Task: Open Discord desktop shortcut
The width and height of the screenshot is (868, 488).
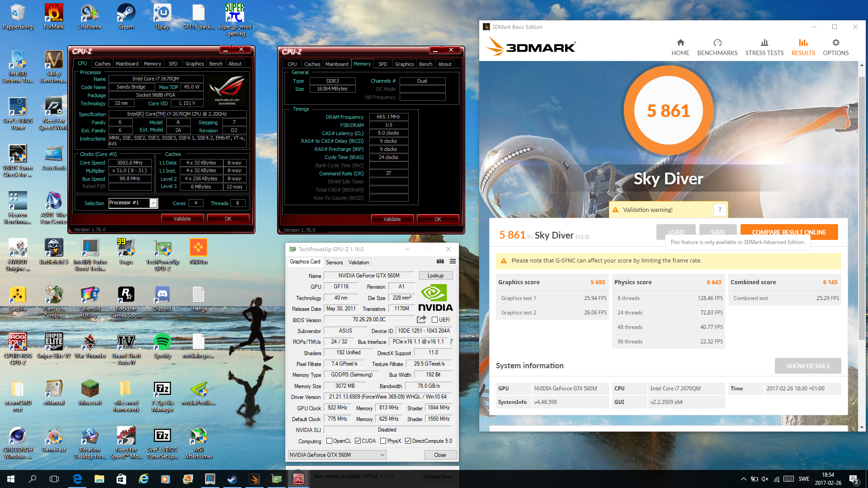Action: coord(162,298)
